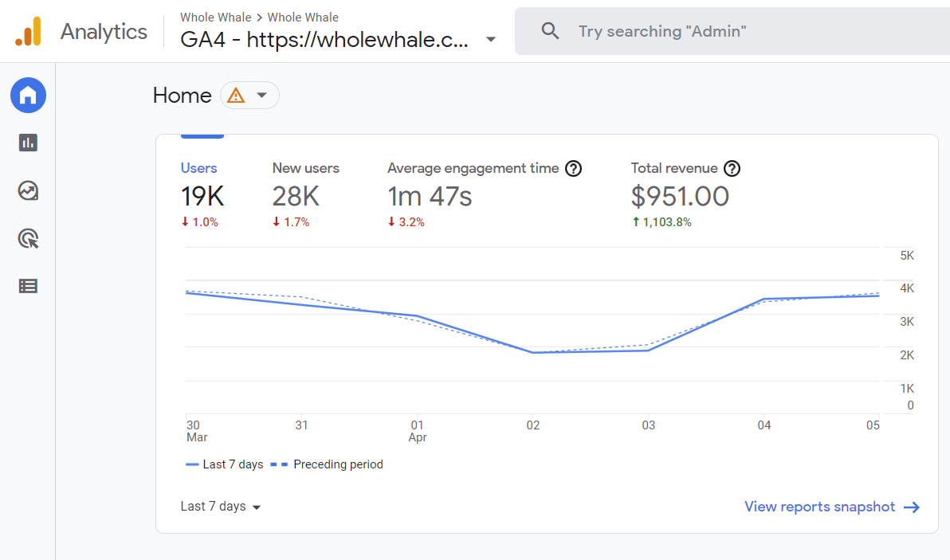Click the 28K new users value

pos(296,196)
